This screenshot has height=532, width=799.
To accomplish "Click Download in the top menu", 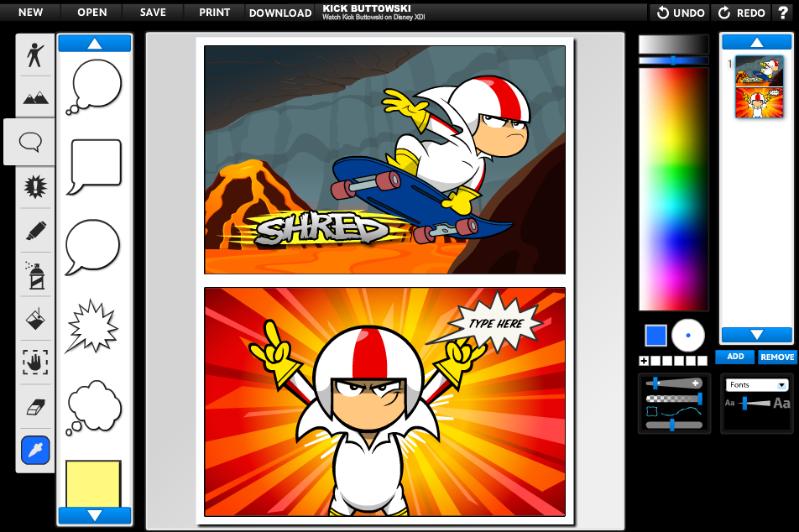I will 280,13.
